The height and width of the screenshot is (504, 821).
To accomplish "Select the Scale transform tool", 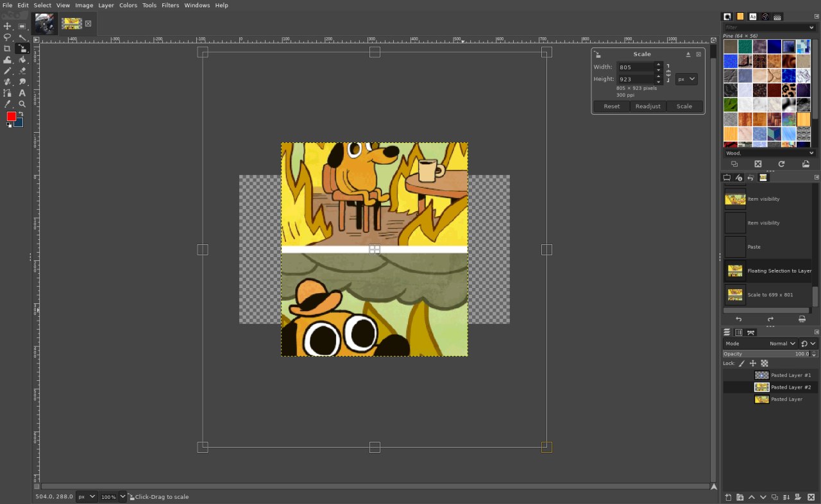I will pyautogui.click(x=22, y=48).
